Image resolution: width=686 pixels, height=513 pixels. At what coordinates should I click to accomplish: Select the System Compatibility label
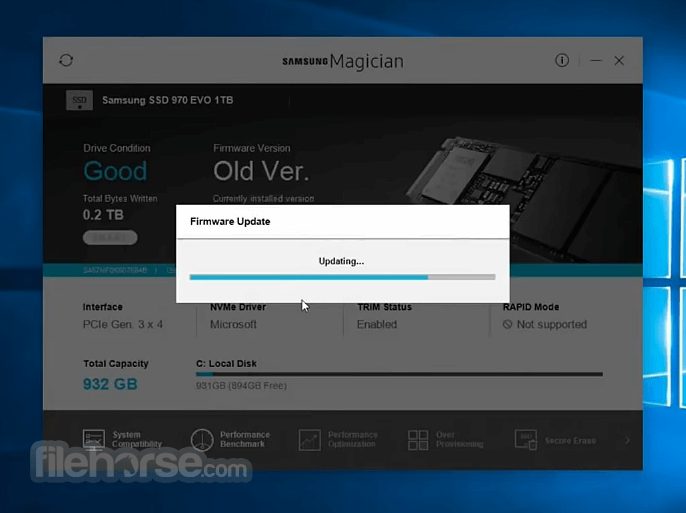tap(137, 440)
